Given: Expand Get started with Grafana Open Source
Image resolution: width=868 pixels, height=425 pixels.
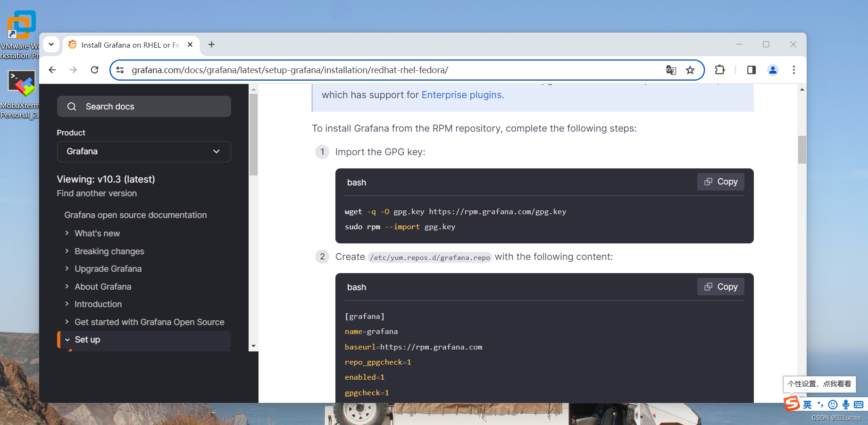Looking at the screenshot, I should tap(67, 322).
